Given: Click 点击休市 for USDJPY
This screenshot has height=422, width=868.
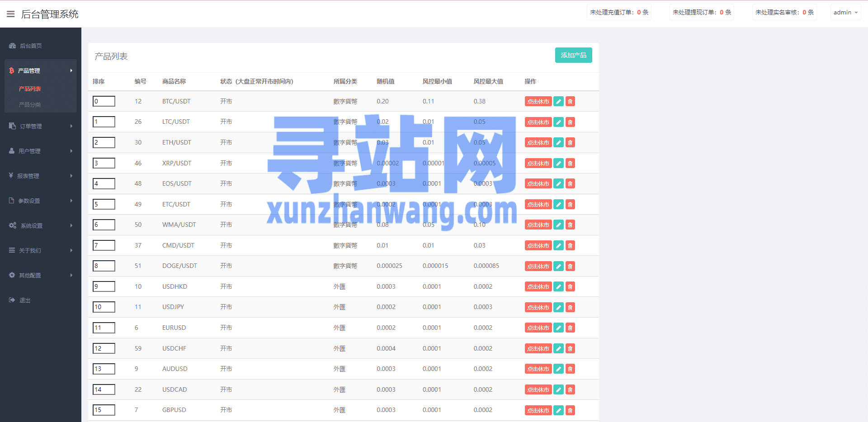Looking at the screenshot, I should click(x=538, y=307).
